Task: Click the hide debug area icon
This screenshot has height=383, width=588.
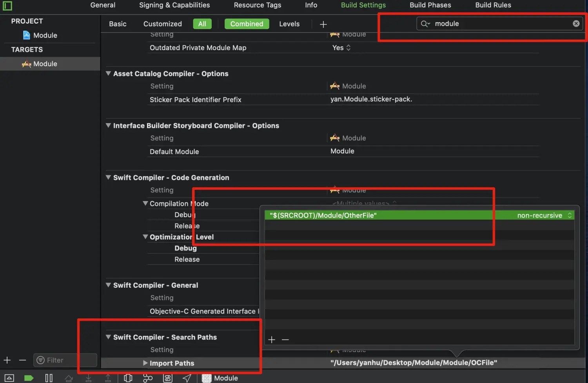Action: point(9,378)
